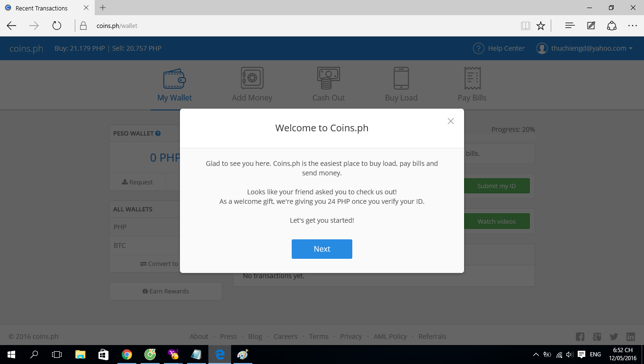644x364 pixels.
Task: Go back to the previous page
Action: click(11, 26)
